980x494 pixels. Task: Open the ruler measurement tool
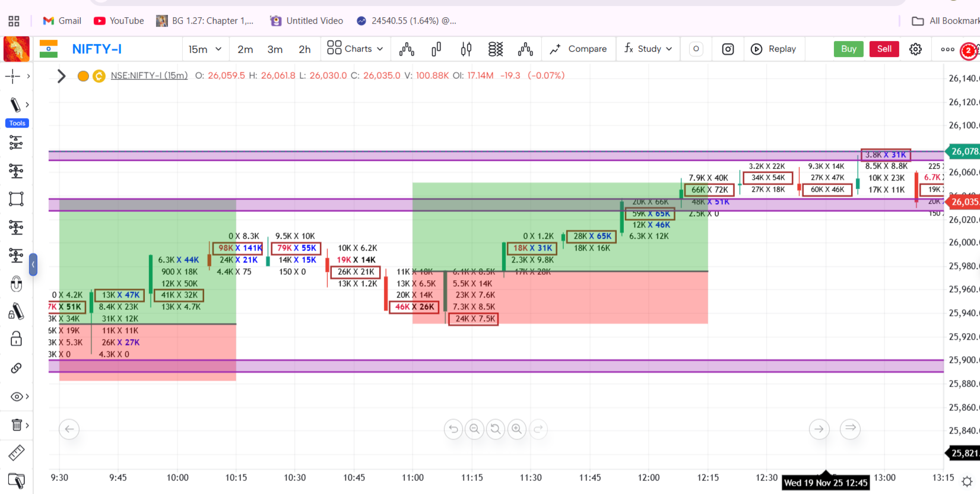[16, 453]
